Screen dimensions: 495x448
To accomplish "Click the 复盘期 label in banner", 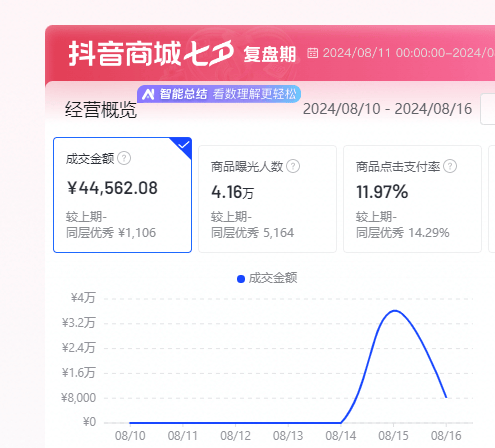I will tap(270, 55).
